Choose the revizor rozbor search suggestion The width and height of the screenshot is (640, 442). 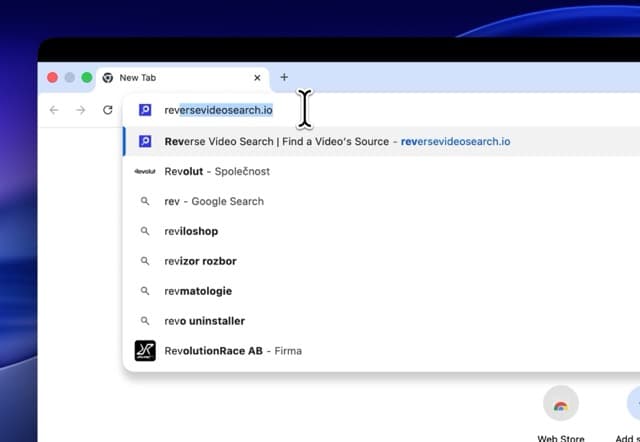382,261
